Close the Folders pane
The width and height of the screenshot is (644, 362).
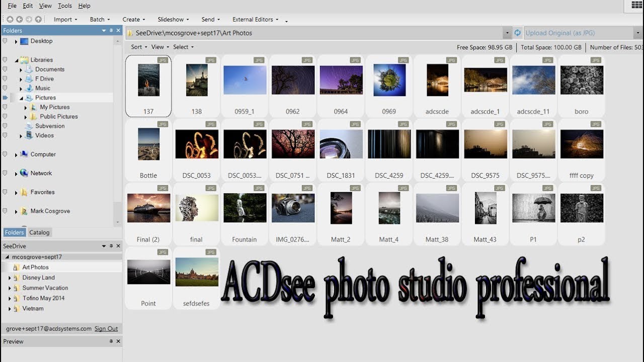coord(118,31)
